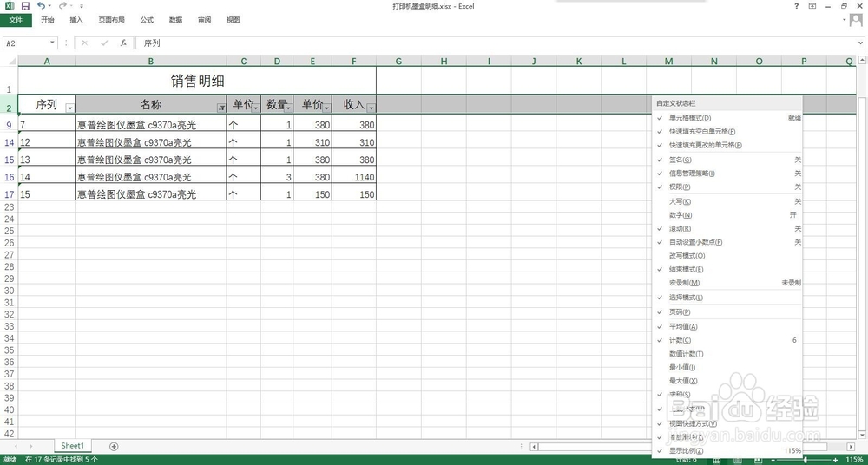Select the 销售明细 title cell
Screen dimensions: 868x465
(x=197, y=81)
